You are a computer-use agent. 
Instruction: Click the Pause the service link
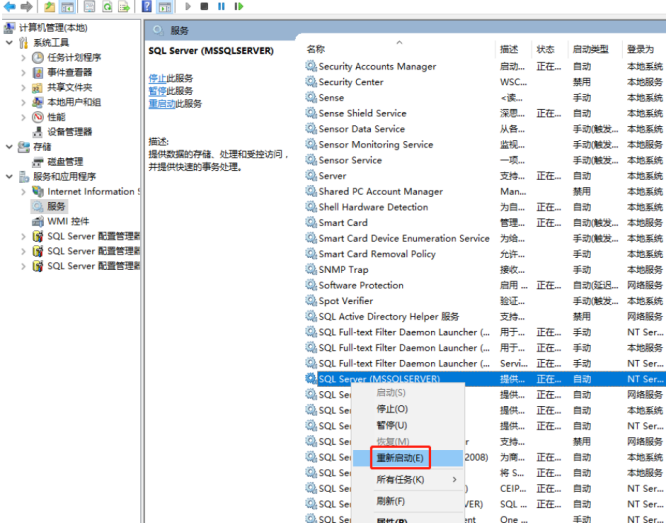point(157,91)
